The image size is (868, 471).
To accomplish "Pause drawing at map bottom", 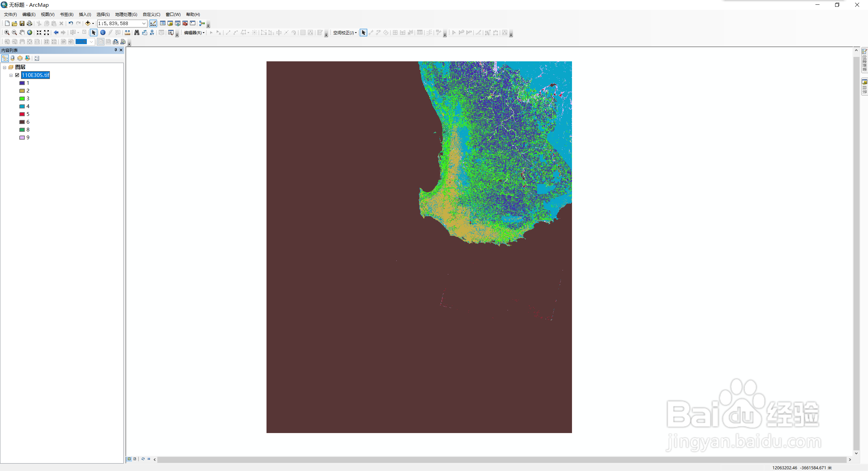I will pos(149,459).
